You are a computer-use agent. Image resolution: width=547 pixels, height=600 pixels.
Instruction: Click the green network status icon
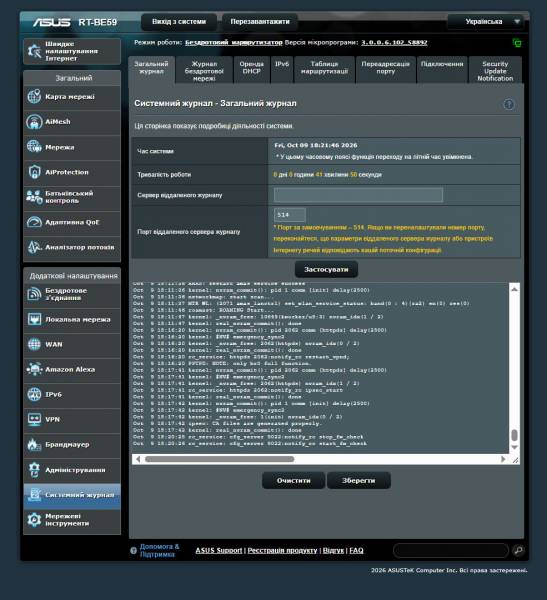(x=516, y=43)
